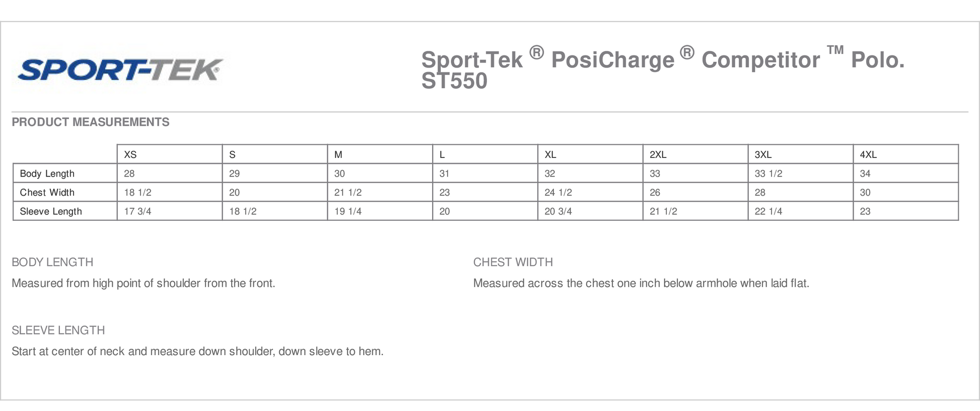Click the 4XL size column header
Viewport: 980px width, 411px height.
point(868,154)
